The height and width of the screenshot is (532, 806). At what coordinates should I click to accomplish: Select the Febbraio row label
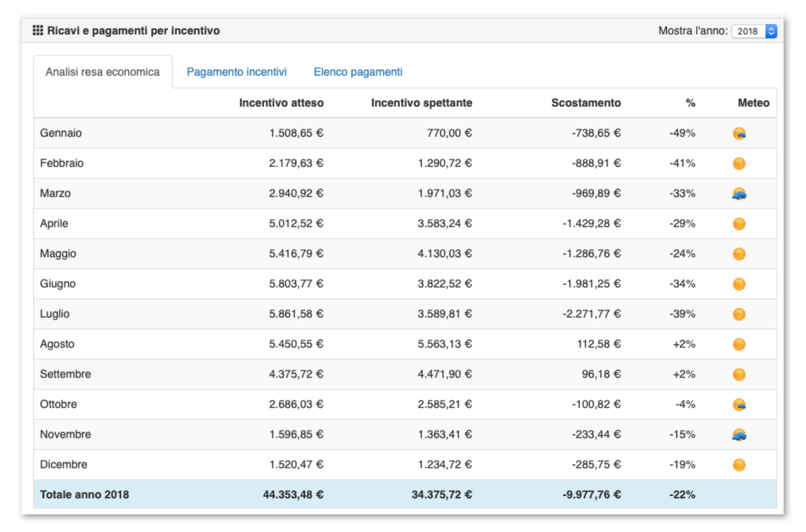(x=62, y=163)
